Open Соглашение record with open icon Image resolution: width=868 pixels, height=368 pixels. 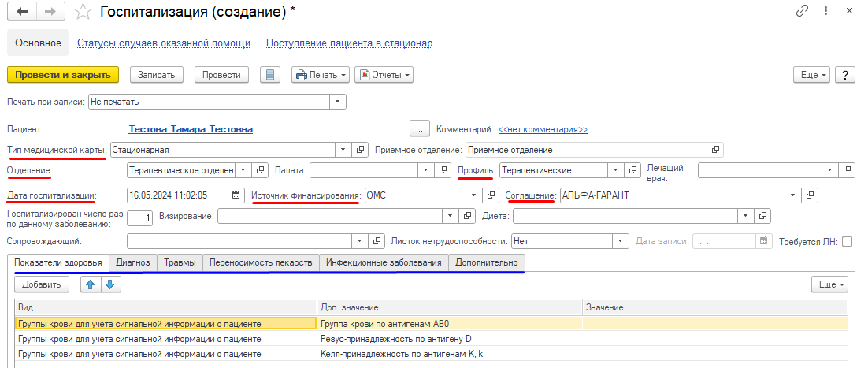[x=810, y=195]
